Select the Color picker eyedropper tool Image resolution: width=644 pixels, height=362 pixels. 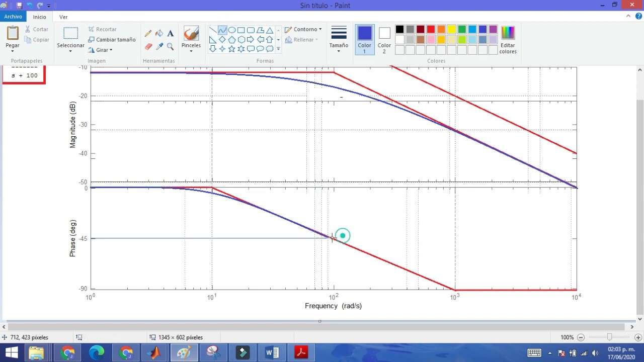point(159,46)
